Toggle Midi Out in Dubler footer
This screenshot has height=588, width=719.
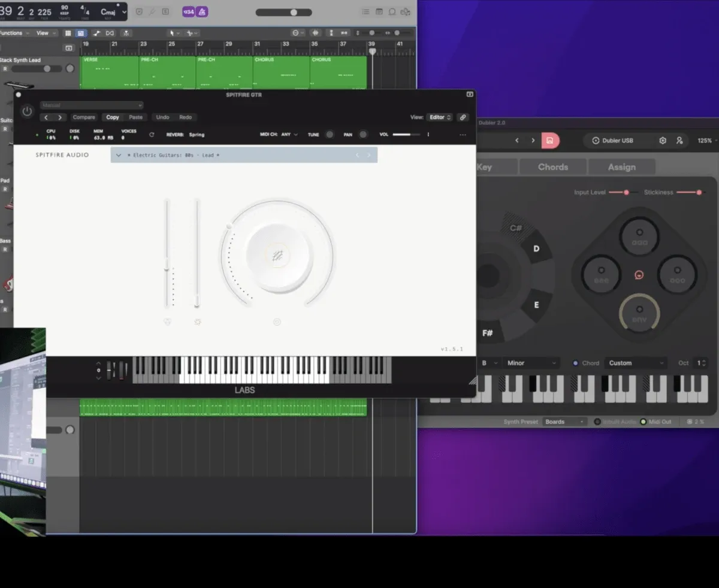tap(643, 422)
